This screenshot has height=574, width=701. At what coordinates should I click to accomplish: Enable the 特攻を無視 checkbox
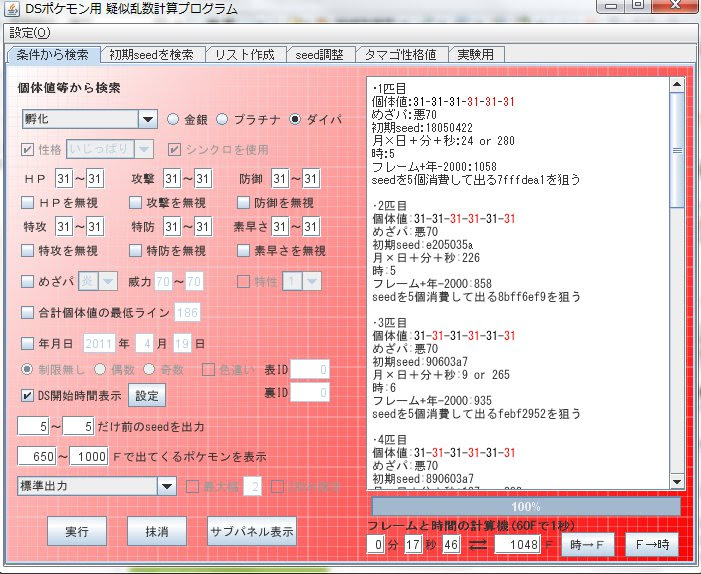tap(27, 250)
